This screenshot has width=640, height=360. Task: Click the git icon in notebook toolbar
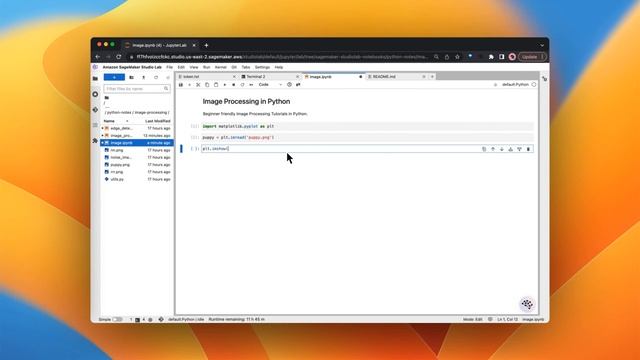coord(298,85)
